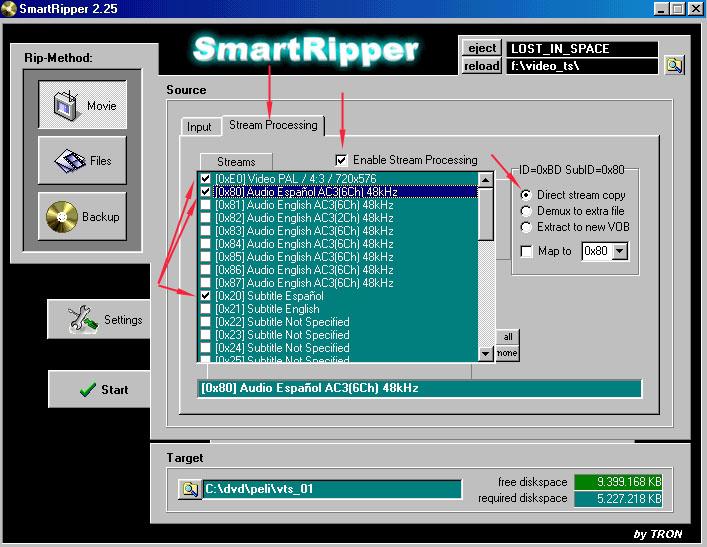The width and height of the screenshot is (707, 547).
Task: Click the C:\dvd\peli\vts_01 target path field
Action: [333, 489]
